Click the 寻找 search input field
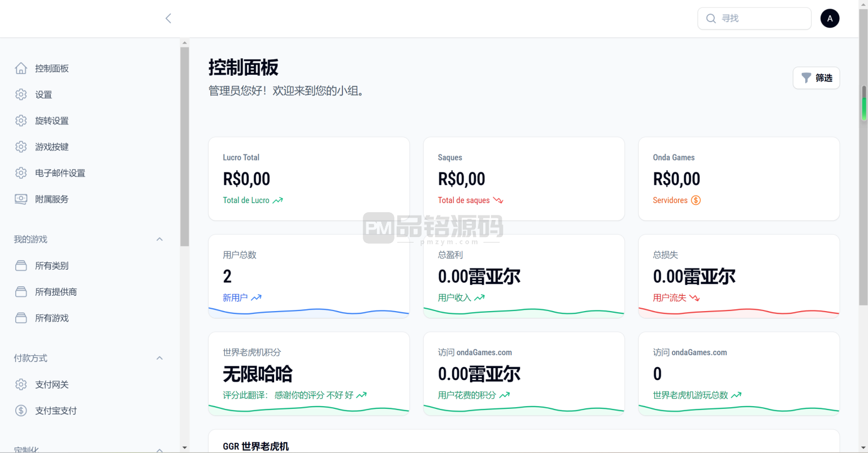 tap(760, 19)
